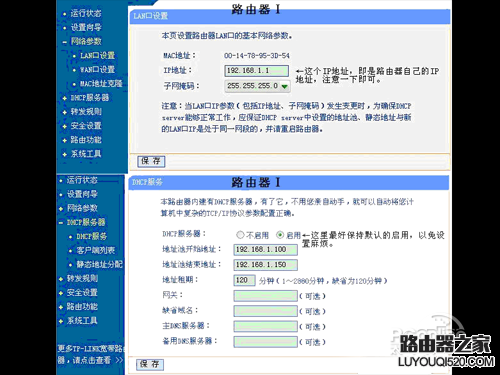Click the empty 主DNS服务器 input field
This screenshot has height=375, width=500.
265,326
